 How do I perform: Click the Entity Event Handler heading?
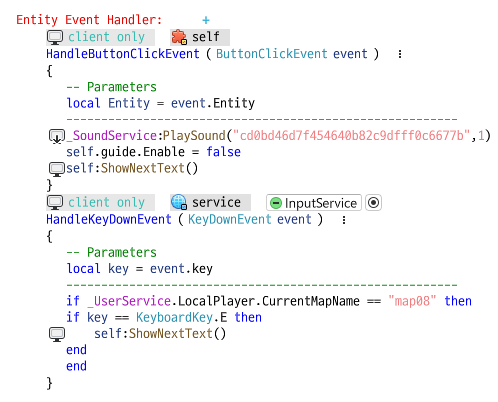[x=89, y=20]
